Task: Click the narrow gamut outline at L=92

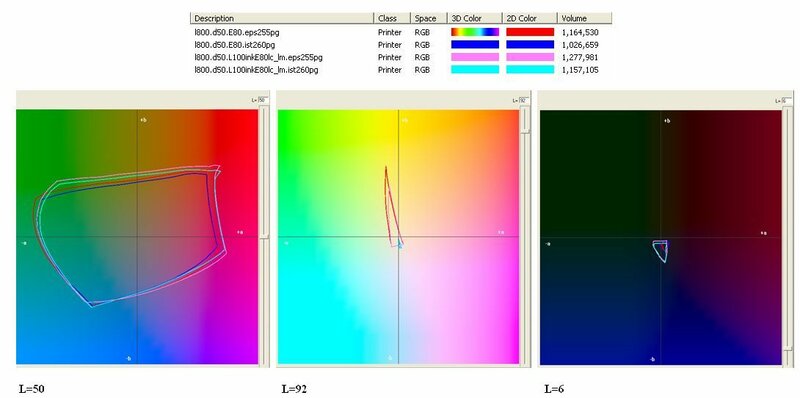Action: [393, 207]
